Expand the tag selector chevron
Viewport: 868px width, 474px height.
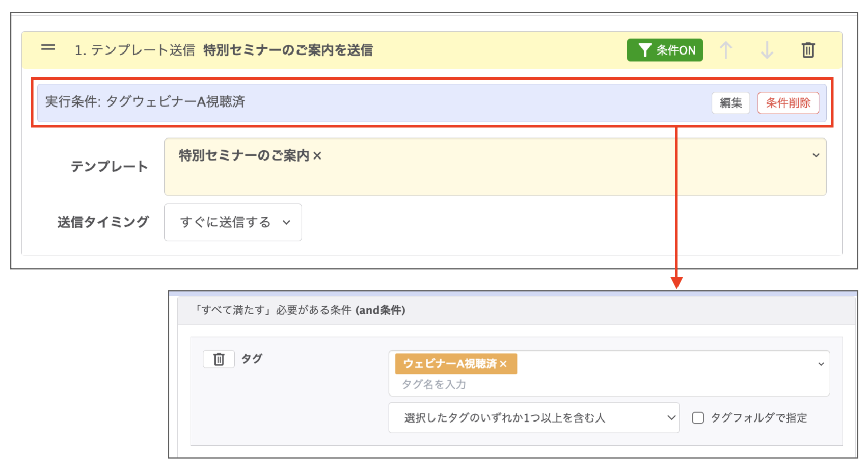(821, 364)
